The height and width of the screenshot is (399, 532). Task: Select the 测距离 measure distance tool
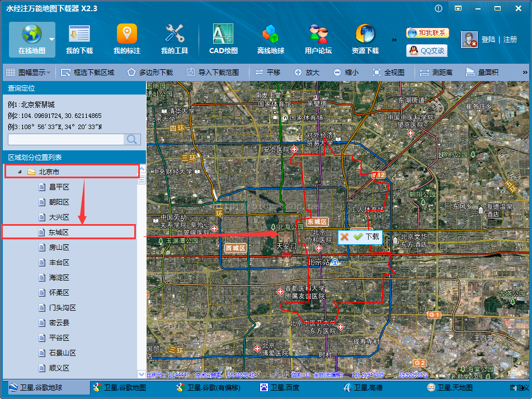click(x=436, y=72)
